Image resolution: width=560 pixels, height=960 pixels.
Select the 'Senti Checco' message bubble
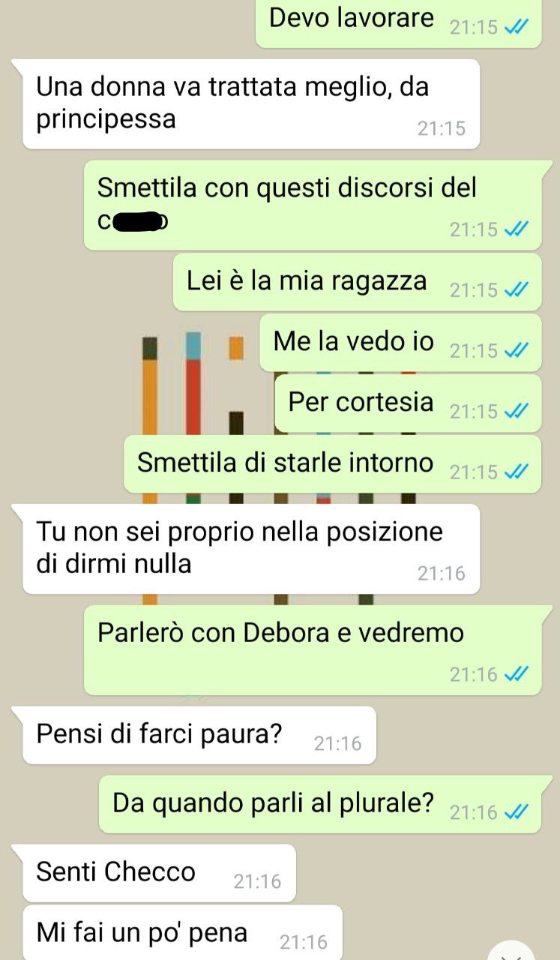(x=160, y=873)
